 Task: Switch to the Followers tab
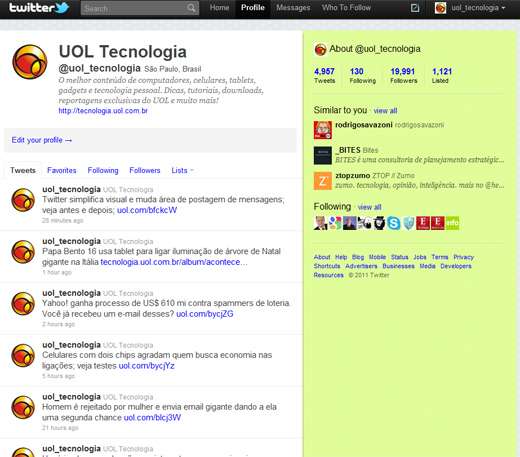145,170
